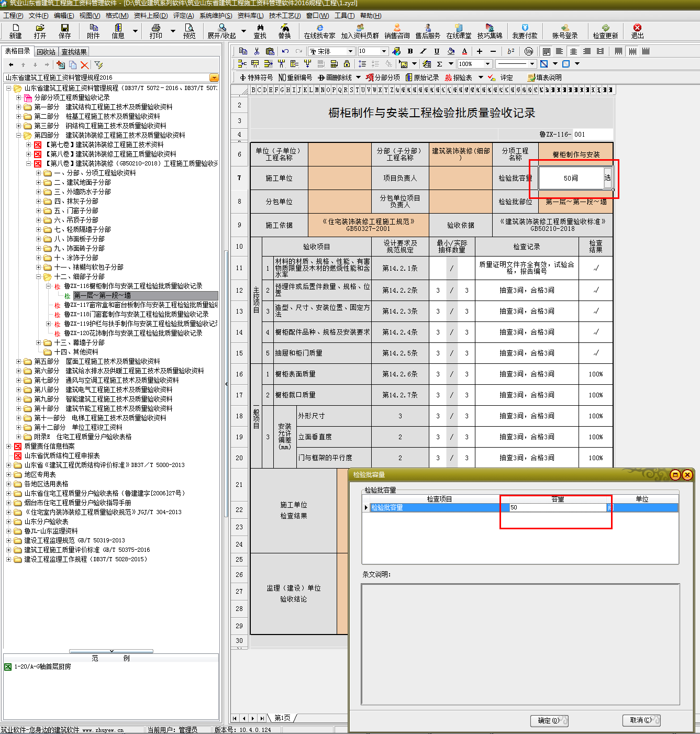Delete tree item with red X icon
The width and height of the screenshot is (700, 734).
point(85,64)
